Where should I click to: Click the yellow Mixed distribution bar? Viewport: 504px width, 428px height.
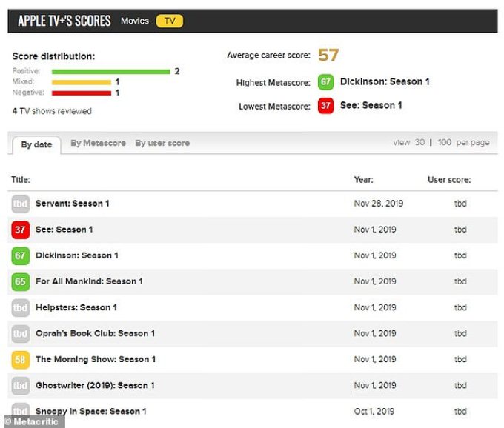[82, 82]
